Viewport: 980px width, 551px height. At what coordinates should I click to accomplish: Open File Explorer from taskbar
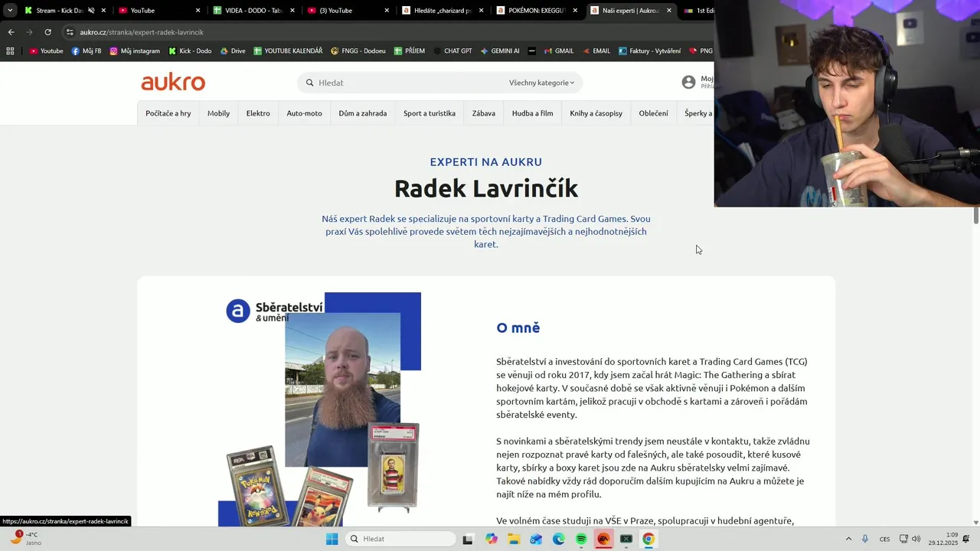pyautogui.click(x=514, y=539)
